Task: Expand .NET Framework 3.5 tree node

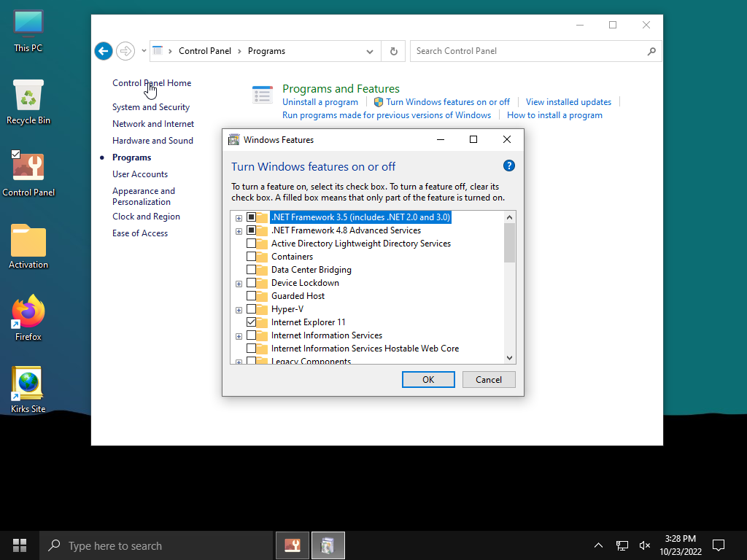Action: tap(239, 218)
